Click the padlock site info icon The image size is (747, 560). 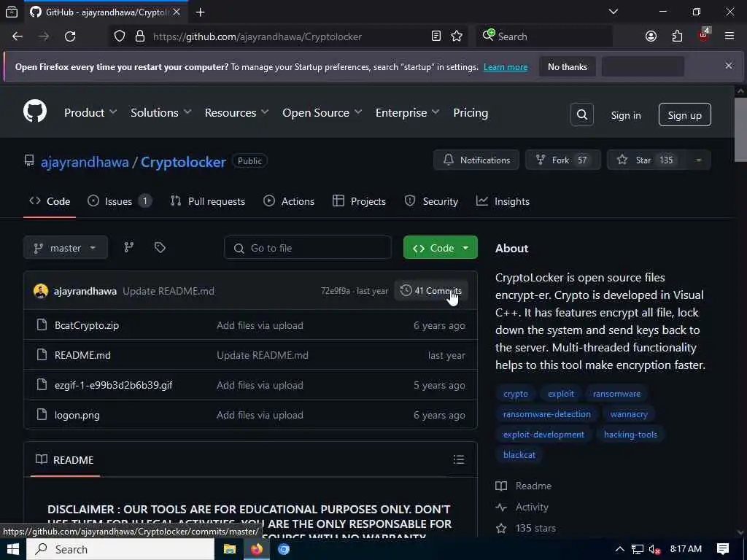coord(139,36)
